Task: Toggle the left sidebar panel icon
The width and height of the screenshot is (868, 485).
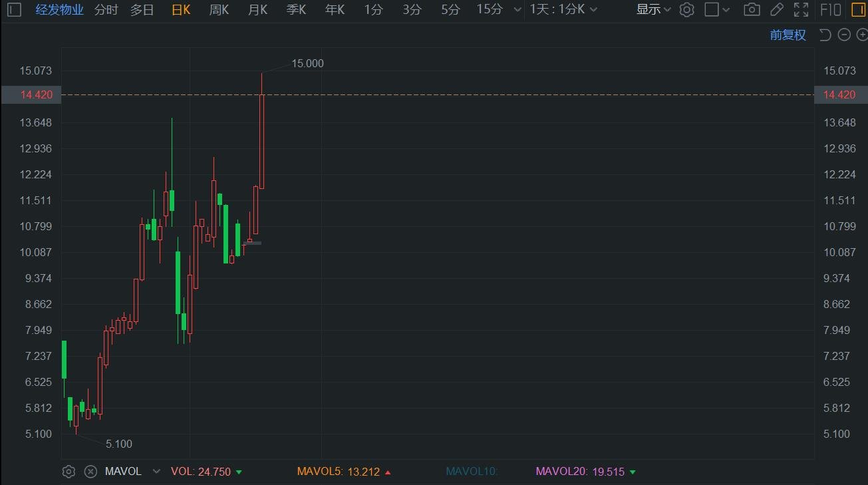Action: [14, 10]
